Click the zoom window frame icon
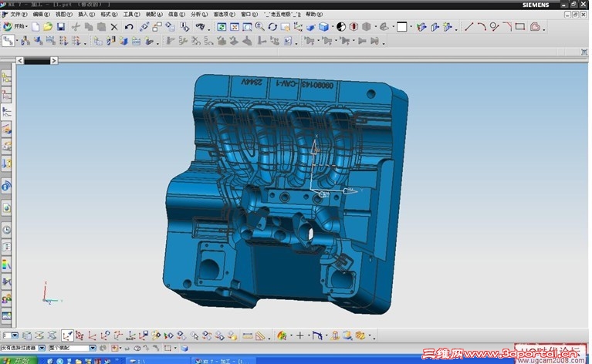 click(x=247, y=27)
